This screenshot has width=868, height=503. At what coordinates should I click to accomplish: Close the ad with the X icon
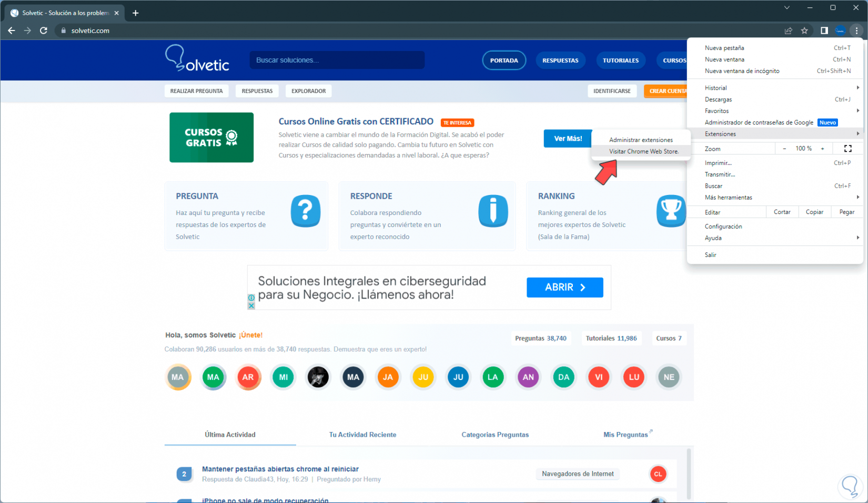point(251,305)
